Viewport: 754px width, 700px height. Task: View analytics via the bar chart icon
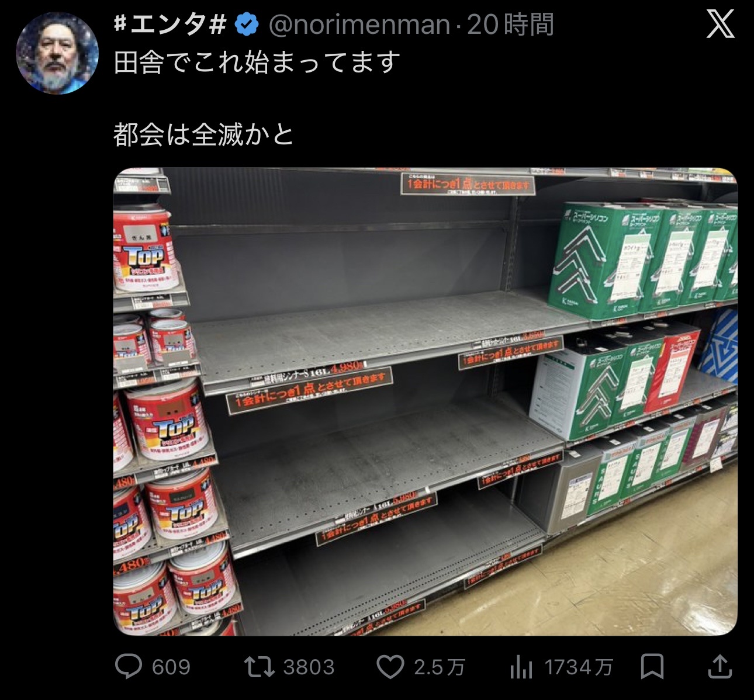[521, 667]
